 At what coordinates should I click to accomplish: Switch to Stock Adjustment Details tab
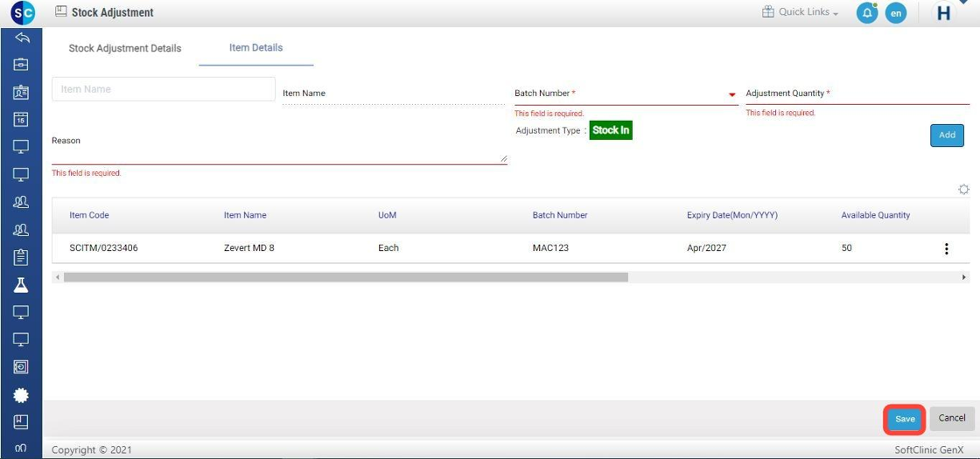coord(125,48)
